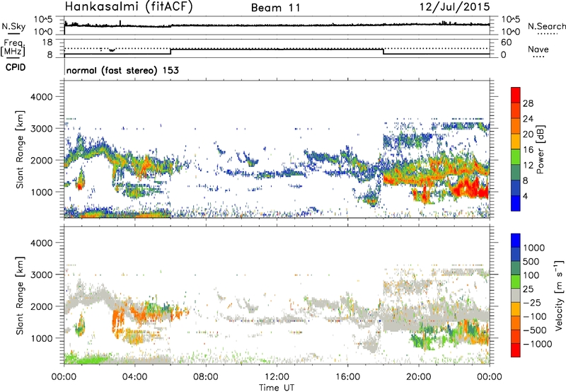
Task: Pick the dark blue top of velocity colorbar
Action: coord(516,241)
